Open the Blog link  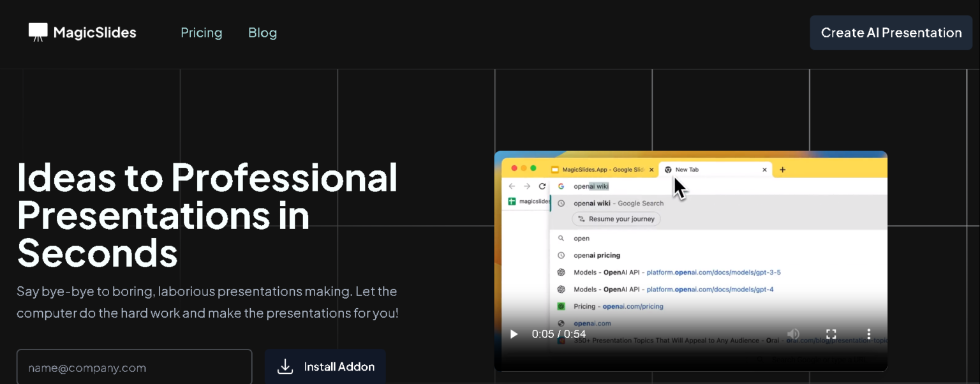click(262, 33)
